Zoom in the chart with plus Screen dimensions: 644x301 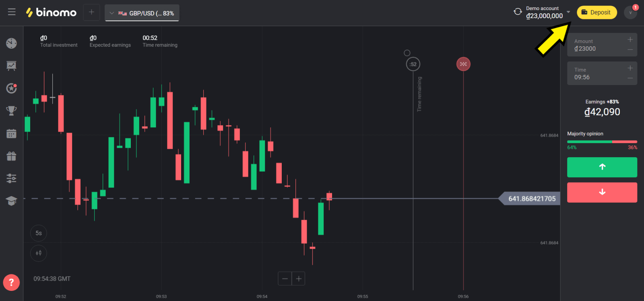pyautogui.click(x=299, y=278)
